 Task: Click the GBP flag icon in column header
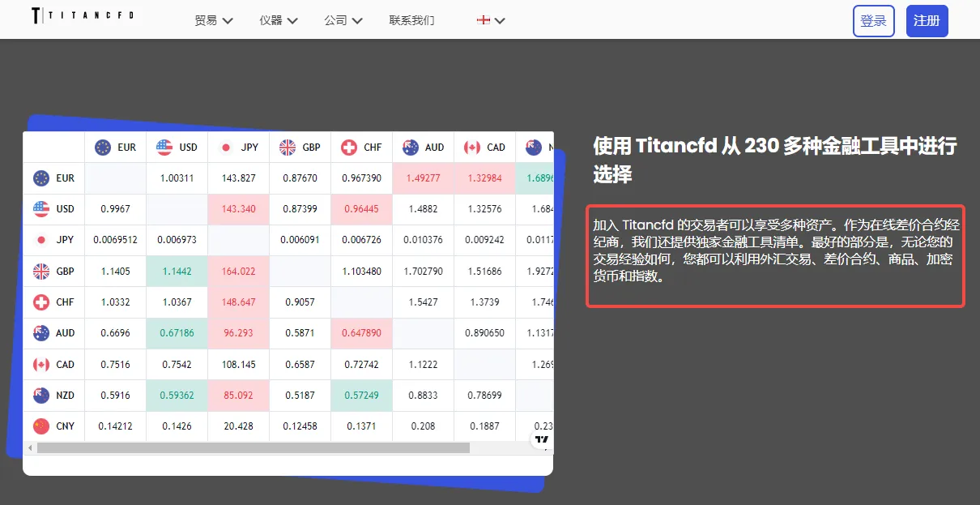[288, 148]
